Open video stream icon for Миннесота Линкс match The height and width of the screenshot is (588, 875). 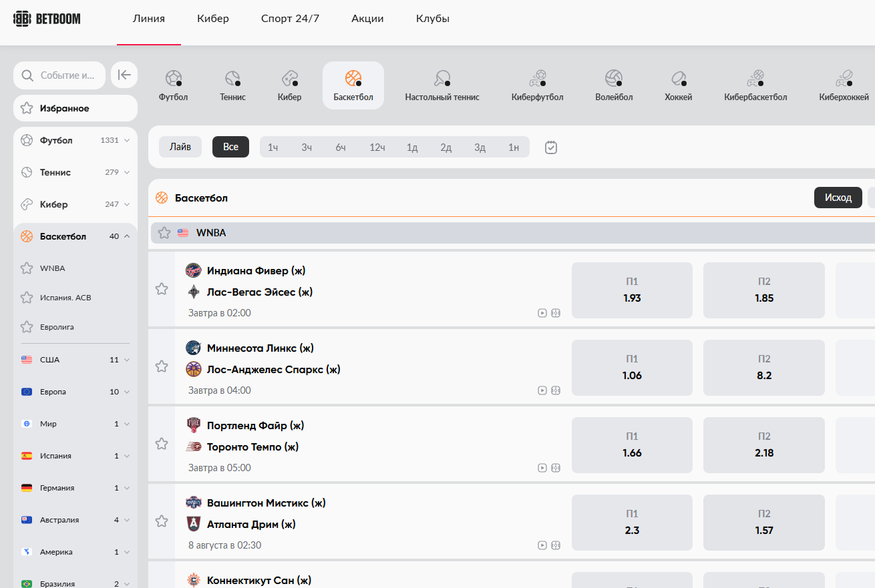[542, 390]
